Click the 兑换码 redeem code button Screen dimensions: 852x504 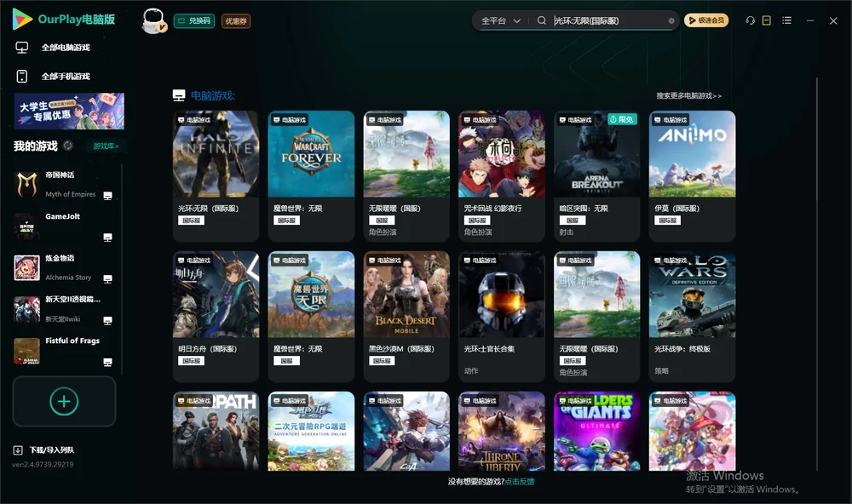pos(194,21)
